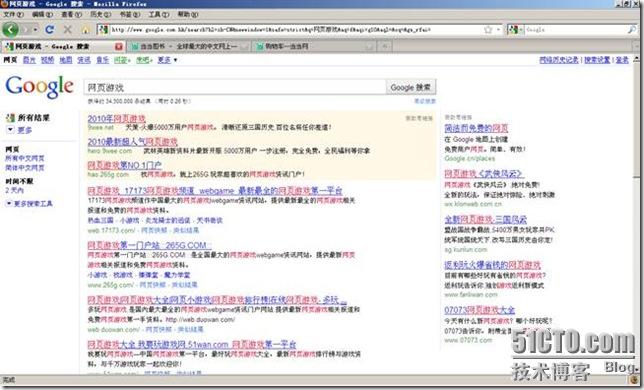This screenshot has height=390, width=644.
Task: Open the 网页游戏第一门户站_265G.COM result
Action: (149, 245)
